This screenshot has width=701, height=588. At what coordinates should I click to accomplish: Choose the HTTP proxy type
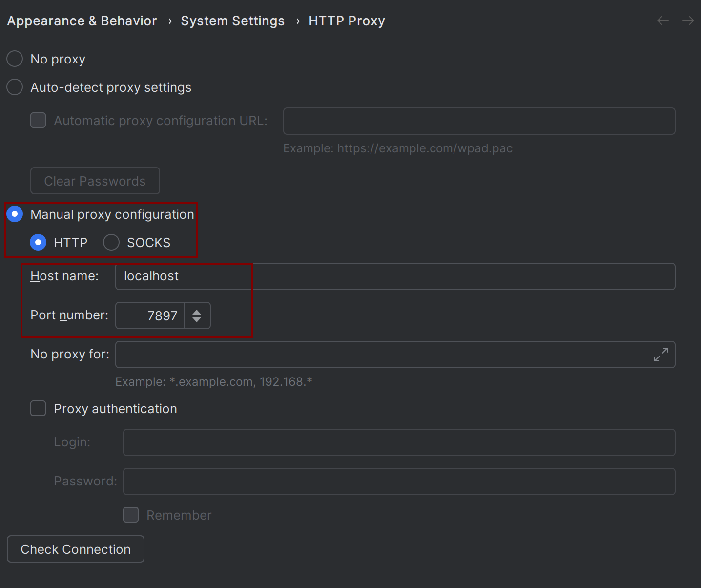pos(38,243)
